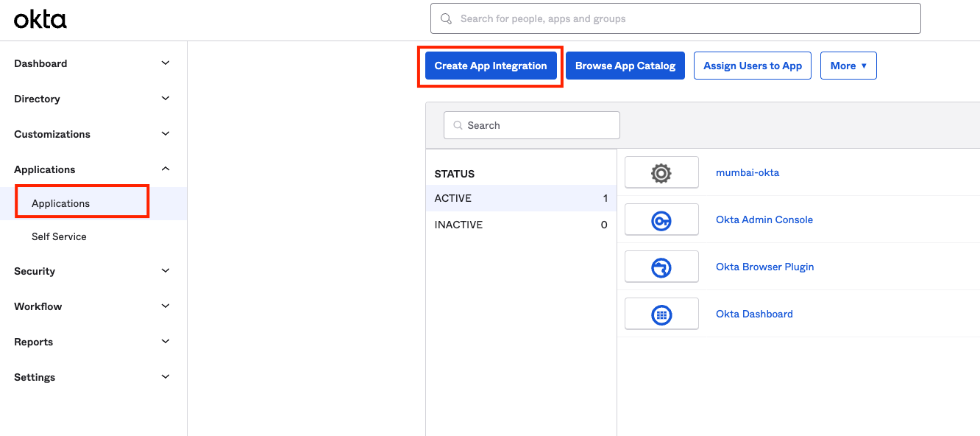Expand the Customizations menu chevron
Image resolution: width=980 pixels, height=436 pixels.
tap(166, 134)
